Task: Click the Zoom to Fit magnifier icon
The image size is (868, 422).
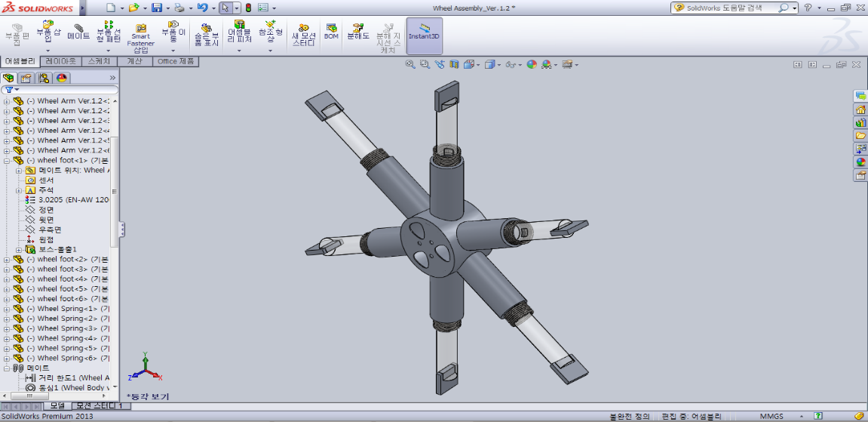Action: coord(410,65)
